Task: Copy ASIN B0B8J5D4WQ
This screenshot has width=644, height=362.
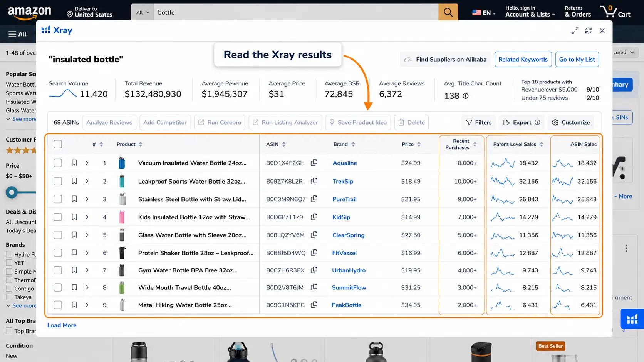Action: click(x=314, y=253)
